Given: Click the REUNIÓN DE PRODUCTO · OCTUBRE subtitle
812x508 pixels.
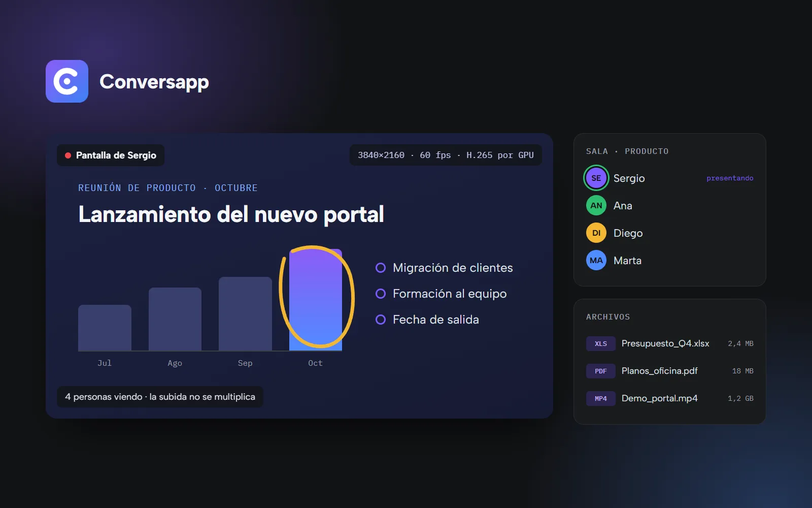Looking at the screenshot, I should coord(168,188).
